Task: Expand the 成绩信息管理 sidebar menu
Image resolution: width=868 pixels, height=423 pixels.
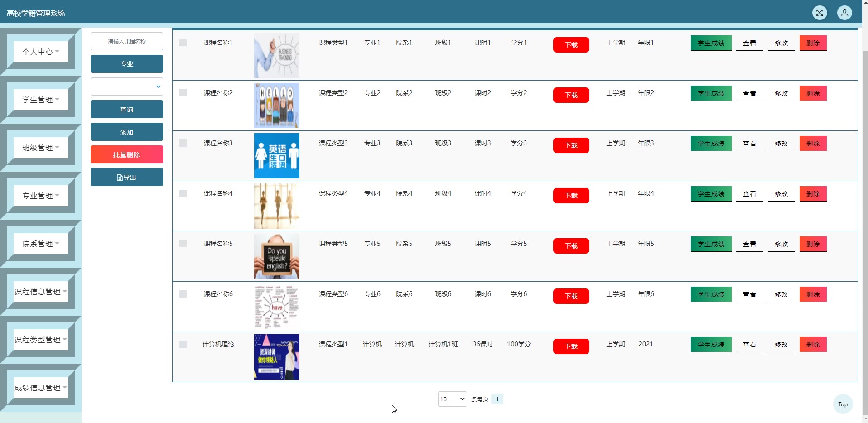Action: (41, 388)
